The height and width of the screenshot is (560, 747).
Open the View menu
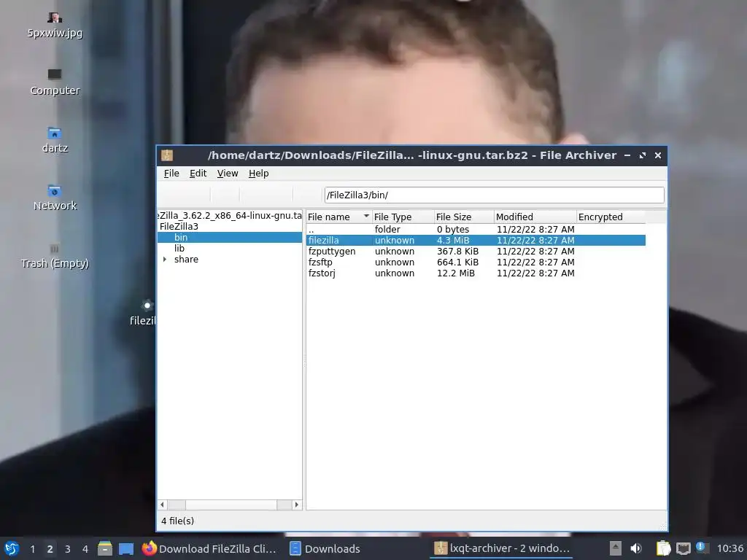[228, 174]
